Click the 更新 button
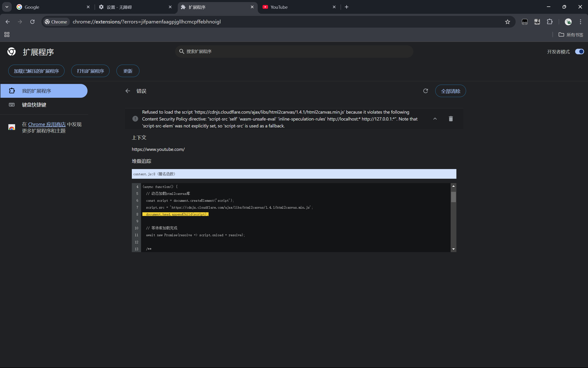 pos(128,71)
